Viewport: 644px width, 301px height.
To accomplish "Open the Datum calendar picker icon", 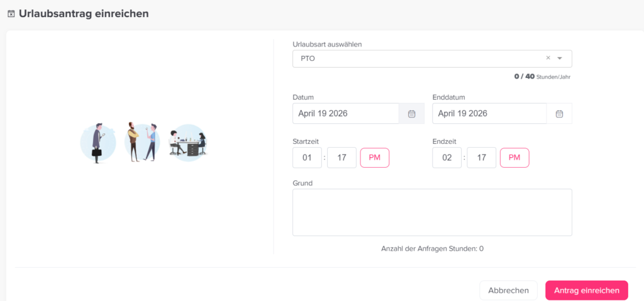I will pyautogui.click(x=412, y=114).
